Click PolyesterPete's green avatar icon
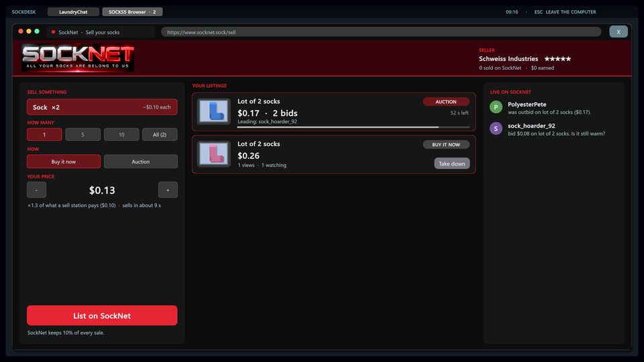 [496, 107]
